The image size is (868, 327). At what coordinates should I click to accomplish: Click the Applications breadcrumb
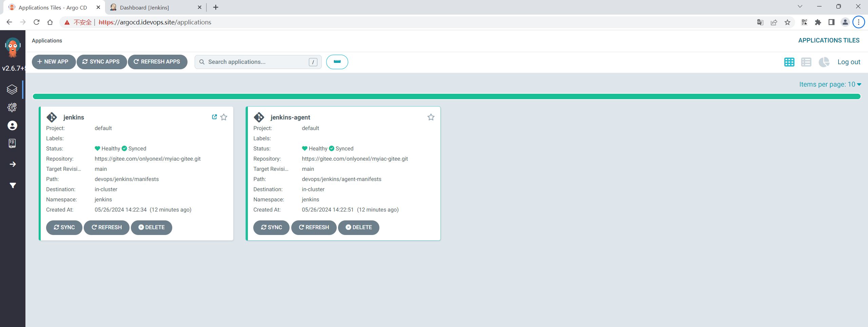[x=47, y=40]
